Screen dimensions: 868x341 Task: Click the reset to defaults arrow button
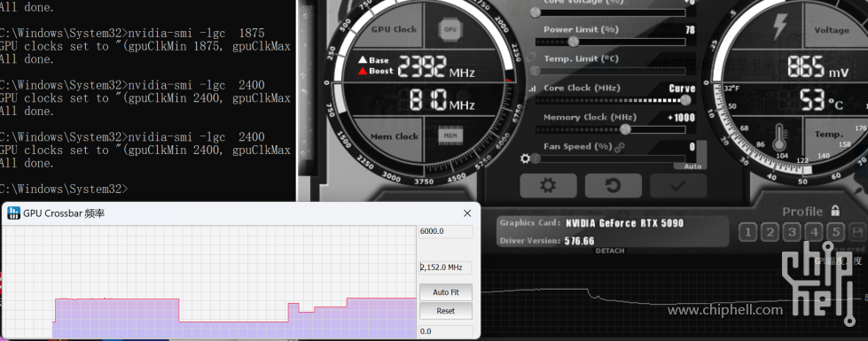click(613, 186)
